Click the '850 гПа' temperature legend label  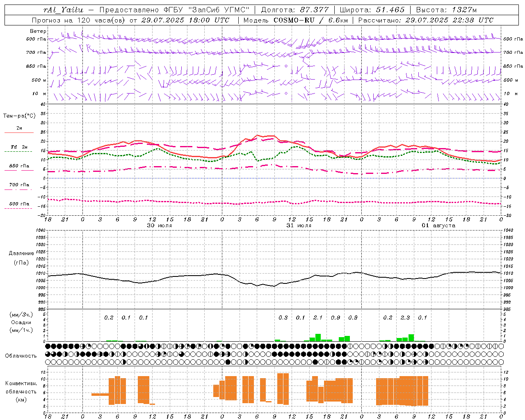[x=19, y=166]
